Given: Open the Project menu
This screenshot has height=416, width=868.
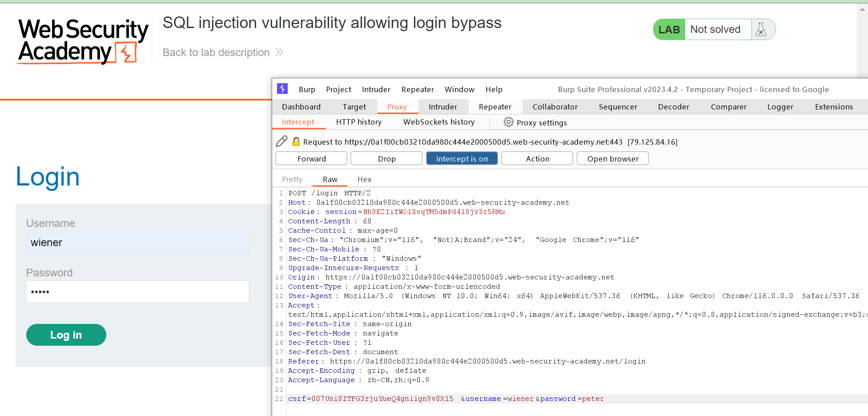Looking at the screenshot, I should click(338, 89).
